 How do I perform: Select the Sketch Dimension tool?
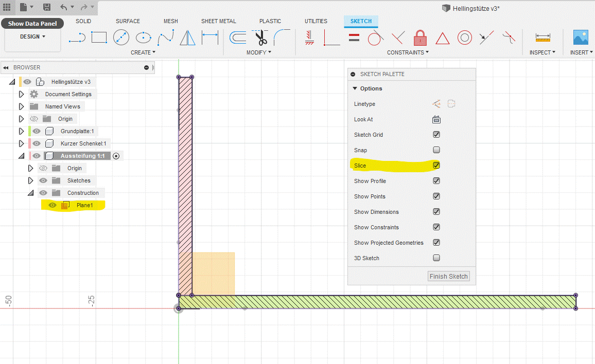tap(210, 38)
